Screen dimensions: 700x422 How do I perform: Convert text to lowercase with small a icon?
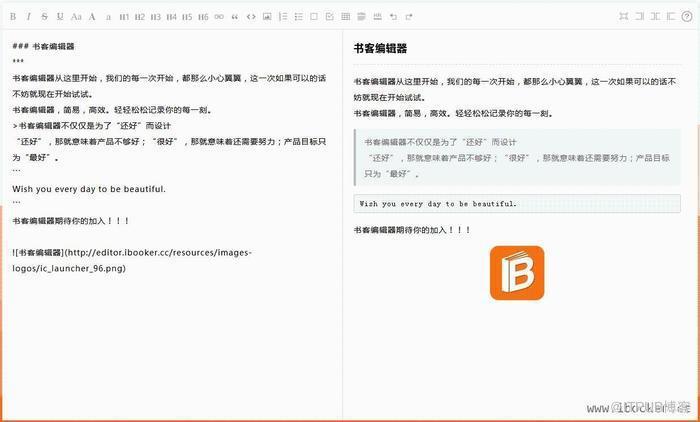[108, 17]
